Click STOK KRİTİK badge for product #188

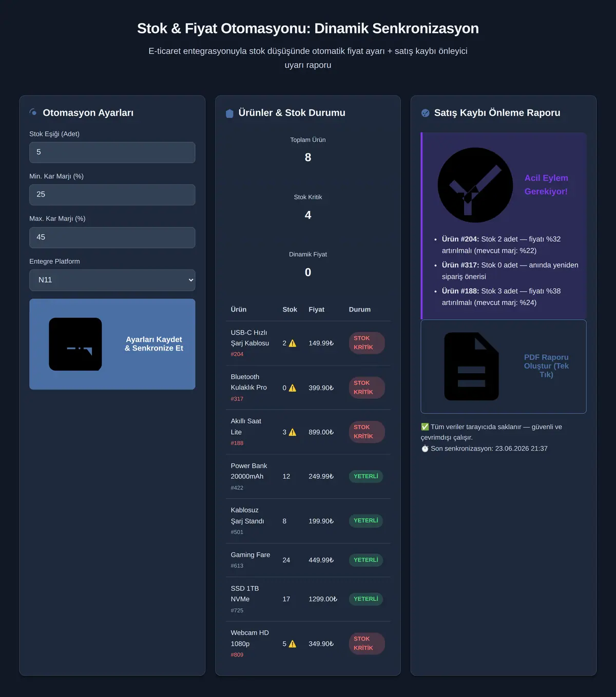tap(367, 432)
